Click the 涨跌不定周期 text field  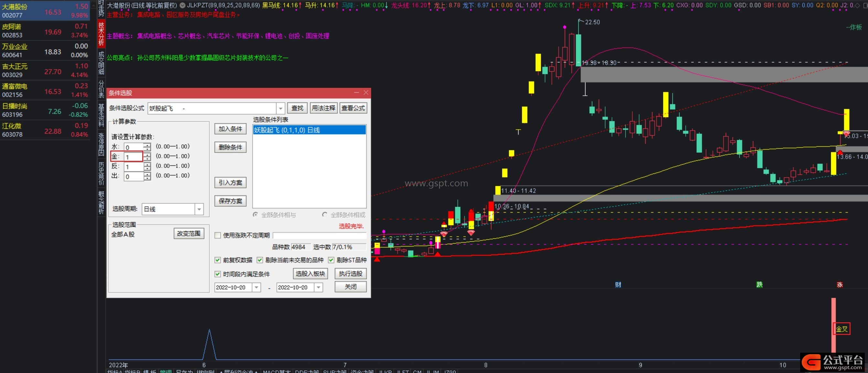319,235
